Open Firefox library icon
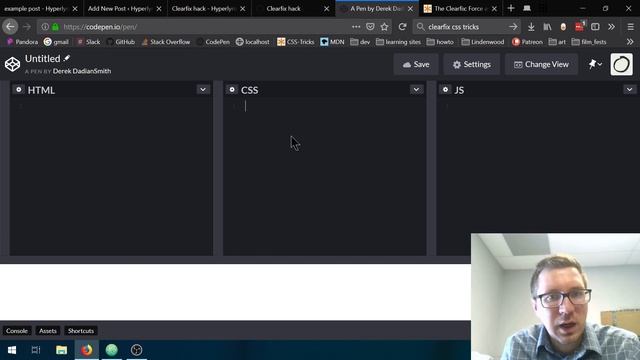 [x=547, y=27]
